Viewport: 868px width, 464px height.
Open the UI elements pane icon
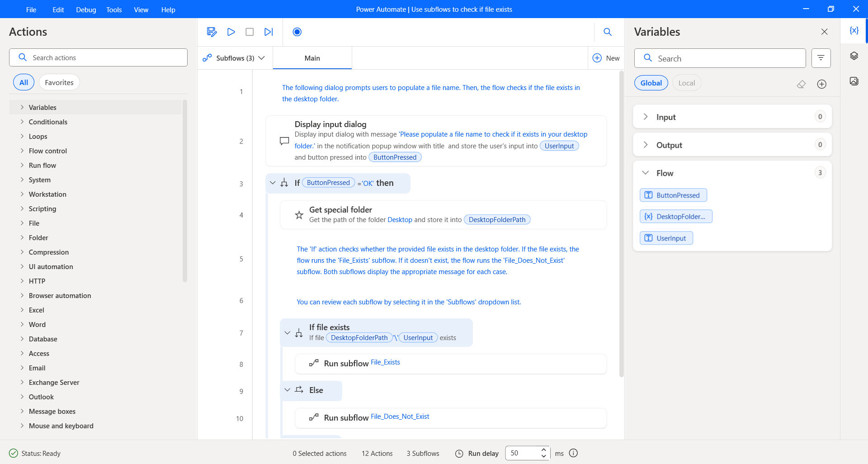(854, 56)
